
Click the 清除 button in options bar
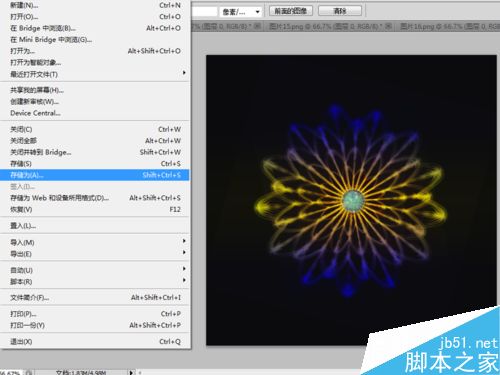coord(340,11)
